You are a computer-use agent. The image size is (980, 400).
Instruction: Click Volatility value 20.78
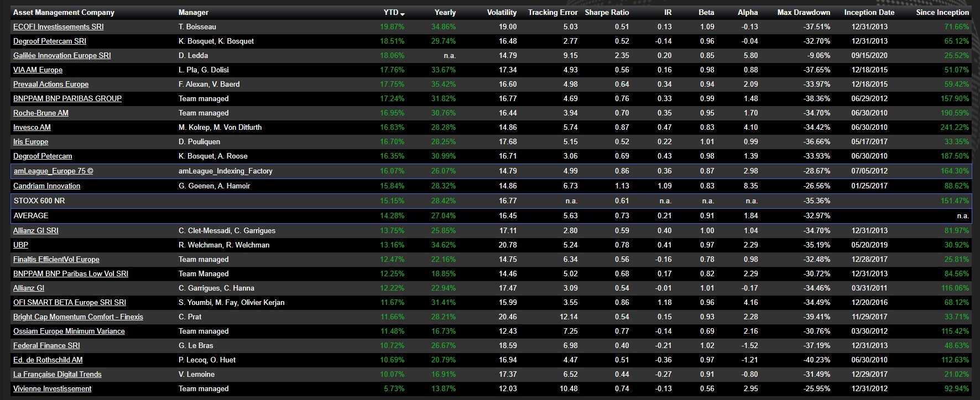click(x=508, y=245)
